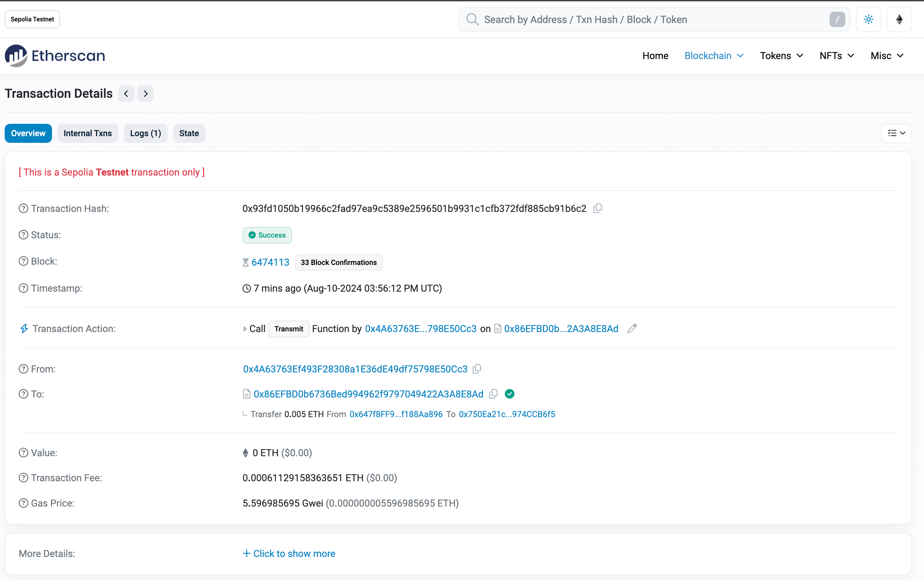This screenshot has height=580, width=924.
Task: Click the 5.596985695 Gwei gas price value
Action: 283,503
